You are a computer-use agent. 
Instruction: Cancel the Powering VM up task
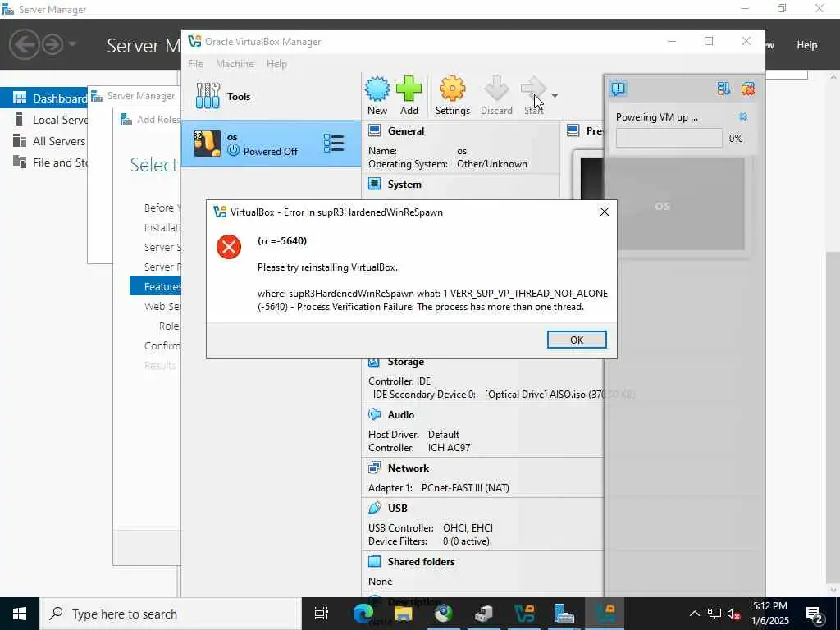click(x=743, y=116)
